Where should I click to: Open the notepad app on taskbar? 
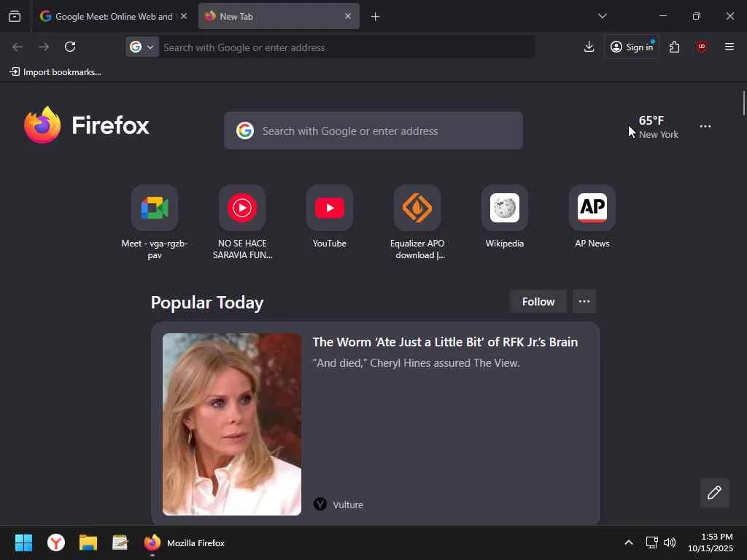coord(120,542)
